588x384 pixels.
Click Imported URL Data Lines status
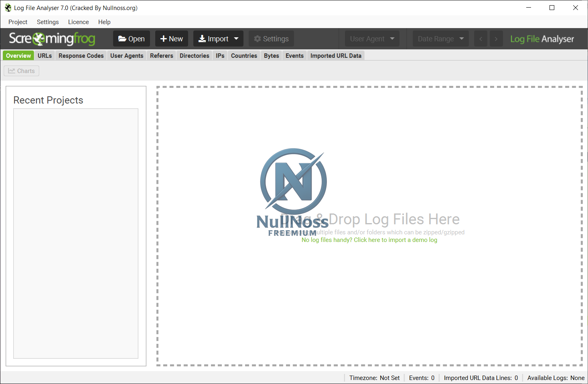pyautogui.click(x=481, y=378)
